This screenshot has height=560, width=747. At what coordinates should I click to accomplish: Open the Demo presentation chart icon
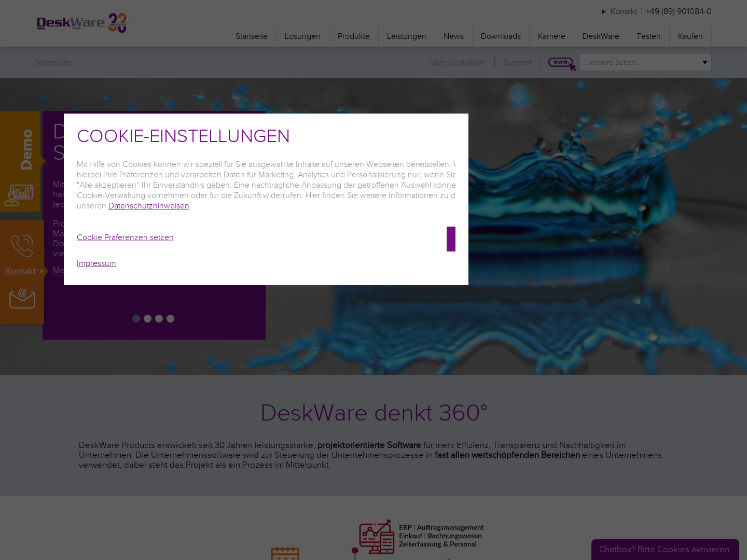click(x=19, y=195)
